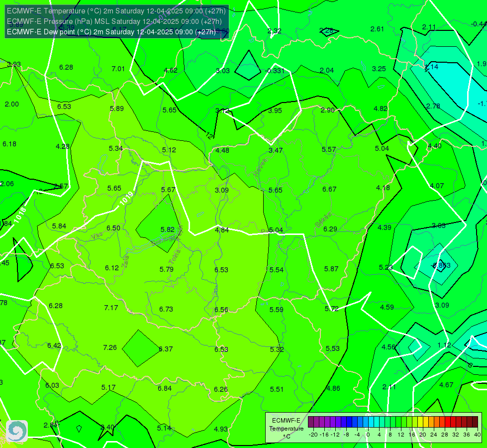Click the 1018 isobar label
Screen dimensions: 487x448
tap(20, 215)
